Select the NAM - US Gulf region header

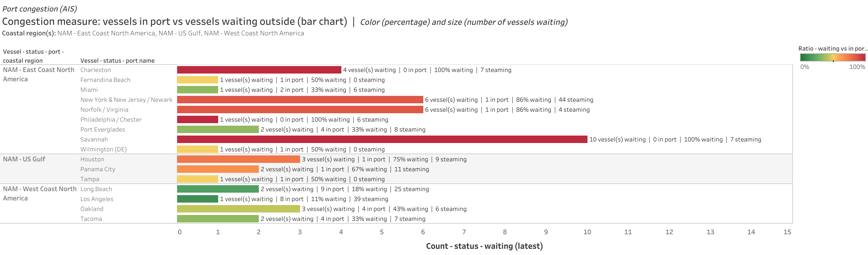click(24, 159)
